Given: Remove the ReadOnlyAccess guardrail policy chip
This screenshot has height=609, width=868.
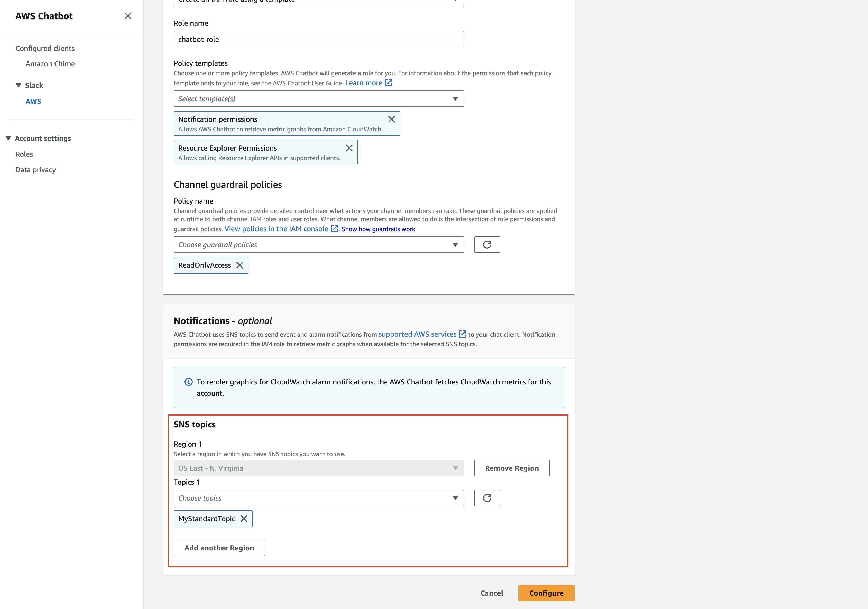Looking at the screenshot, I should [x=240, y=265].
